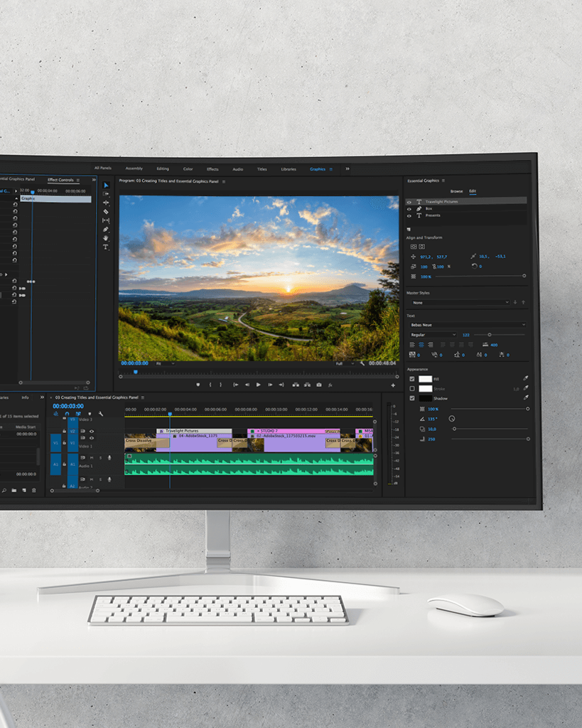Click the Fill color swatch

pos(426,379)
